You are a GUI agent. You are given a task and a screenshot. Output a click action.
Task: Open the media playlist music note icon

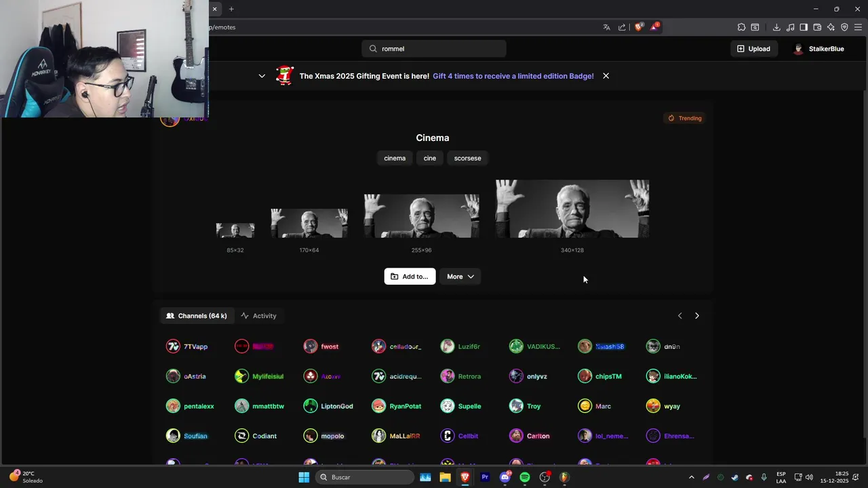click(790, 27)
